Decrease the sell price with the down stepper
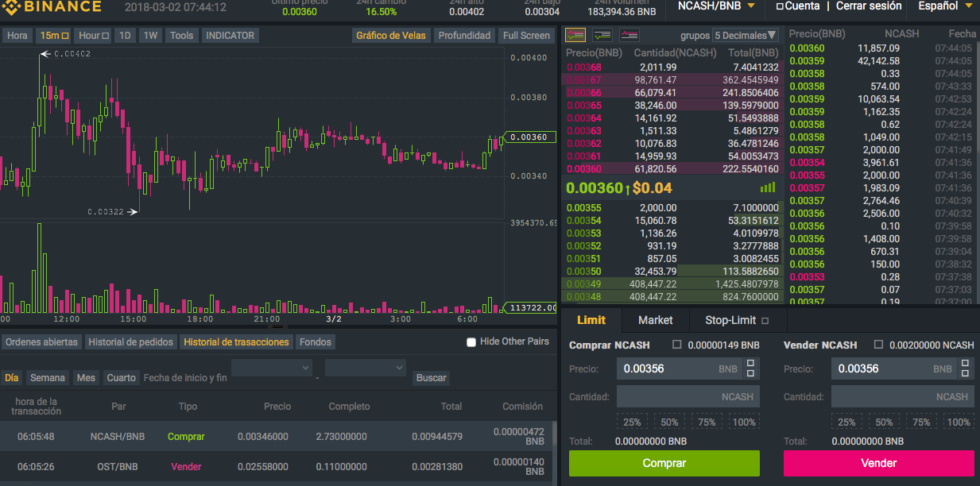Viewport: 980px width, 486px height. tap(966, 374)
